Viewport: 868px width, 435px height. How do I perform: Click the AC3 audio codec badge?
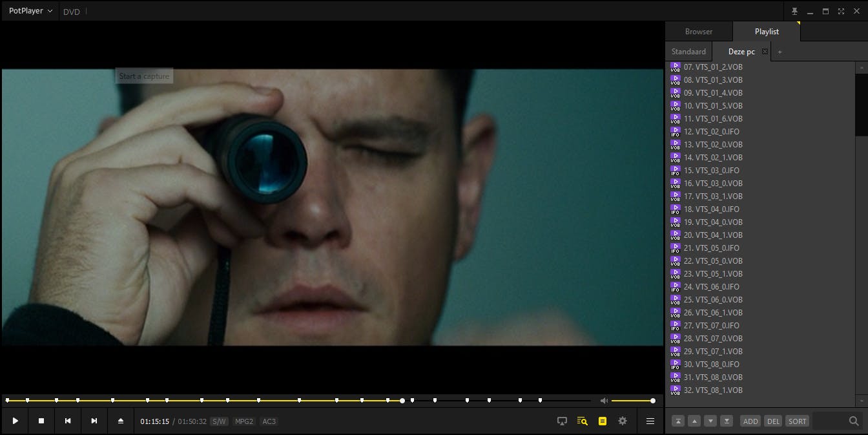[x=269, y=421]
